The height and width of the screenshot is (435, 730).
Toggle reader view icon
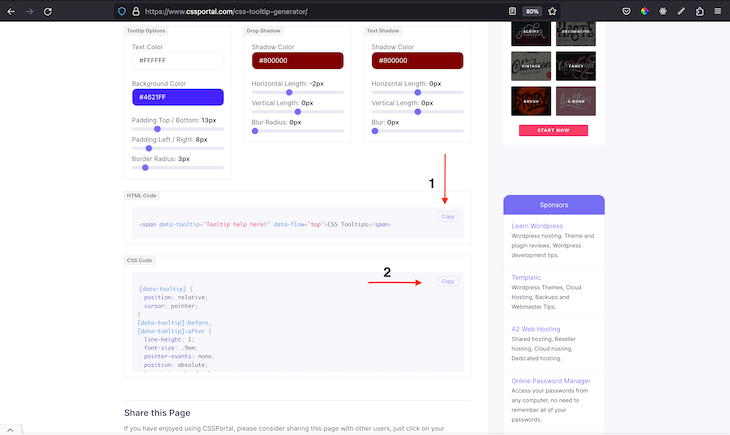(x=512, y=12)
